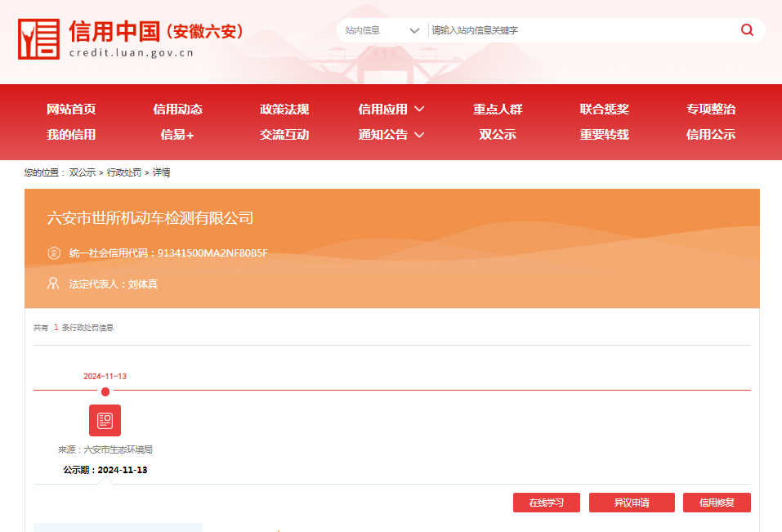782x532 pixels.
Task: Click the 异议申请 button
Action: pyautogui.click(x=632, y=503)
